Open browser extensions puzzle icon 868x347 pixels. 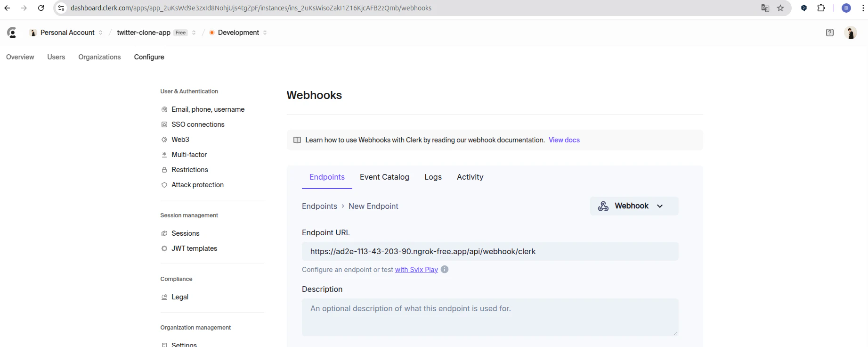coord(821,8)
